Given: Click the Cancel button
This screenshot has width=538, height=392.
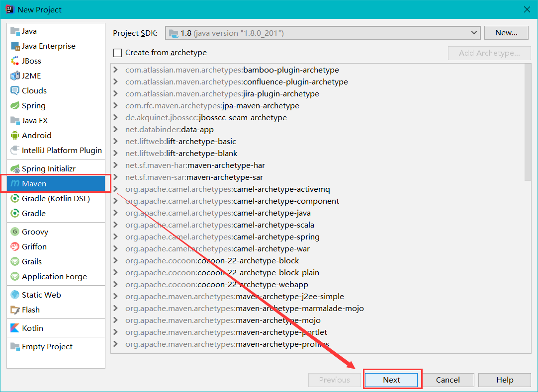Looking at the screenshot, I should (x=448, y=380).
